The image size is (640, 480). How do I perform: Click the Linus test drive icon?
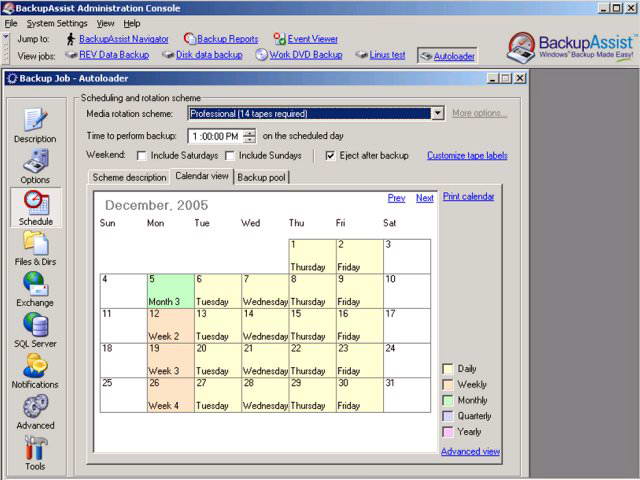click(x=362, y=55)
